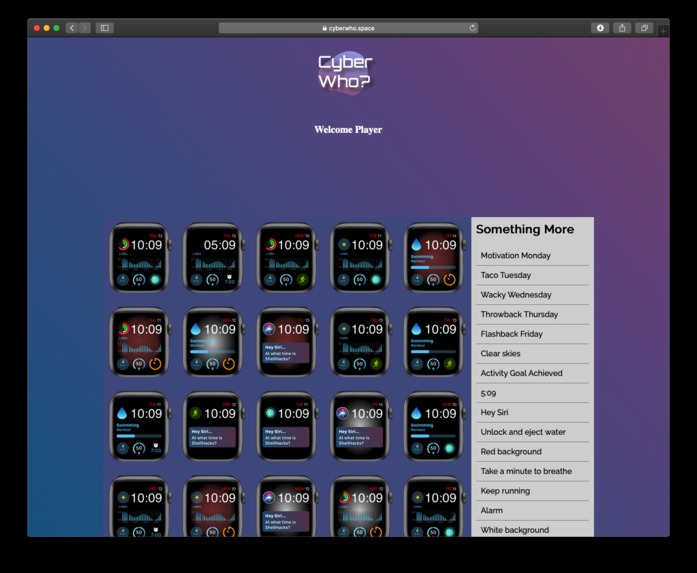Screen dimensions: 697x573
Task: Choose water drop watch with 7:00 alarm
Action: point(140,426)
